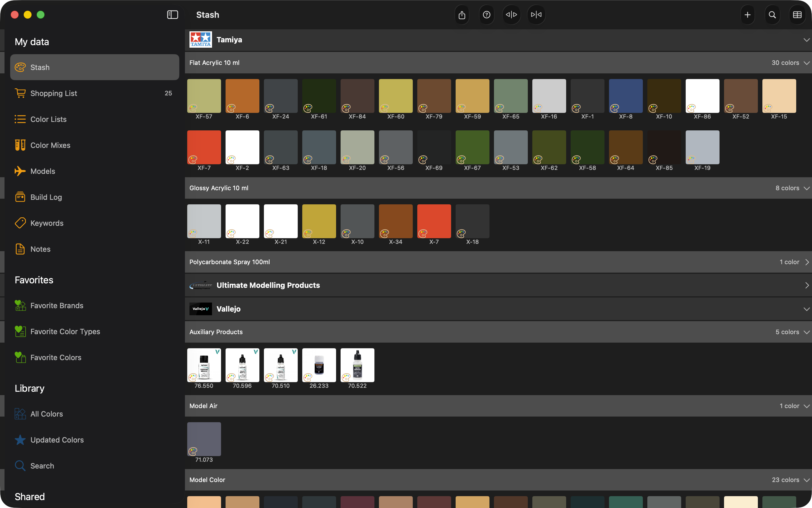The width and height of the screenshot is (812, 508).
Task: Switch to table view icon
Action: pyautogui.click(x=797, y=15)
